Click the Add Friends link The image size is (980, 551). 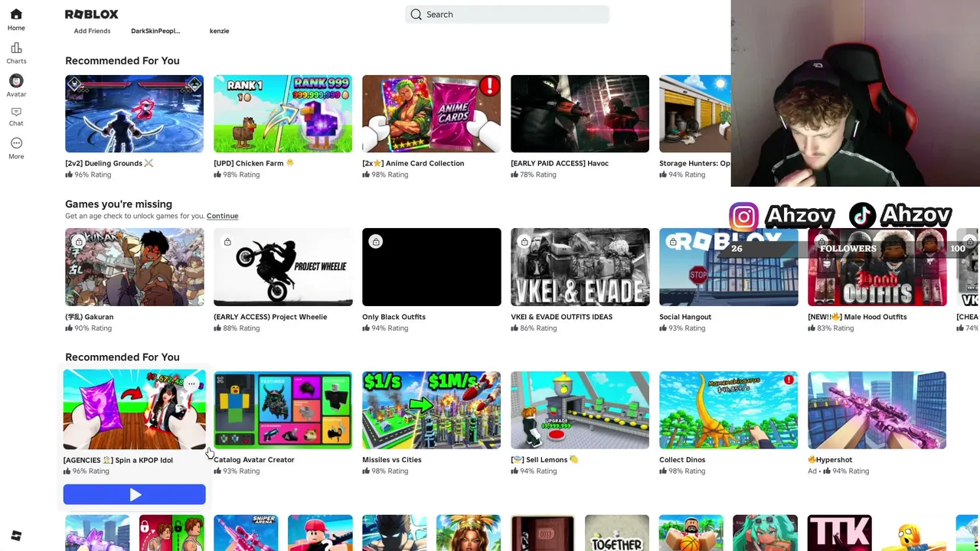point(92,31)
